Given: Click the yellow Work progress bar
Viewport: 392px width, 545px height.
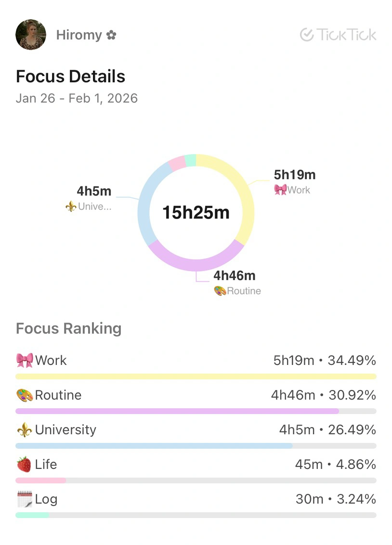Looking at the screenshot, I should click(196, 376).
